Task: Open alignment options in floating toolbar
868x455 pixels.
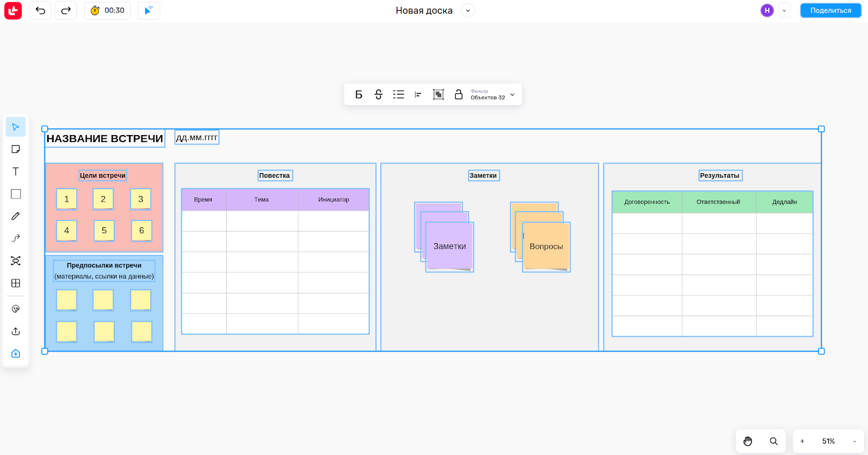Action: click(418, 94)
